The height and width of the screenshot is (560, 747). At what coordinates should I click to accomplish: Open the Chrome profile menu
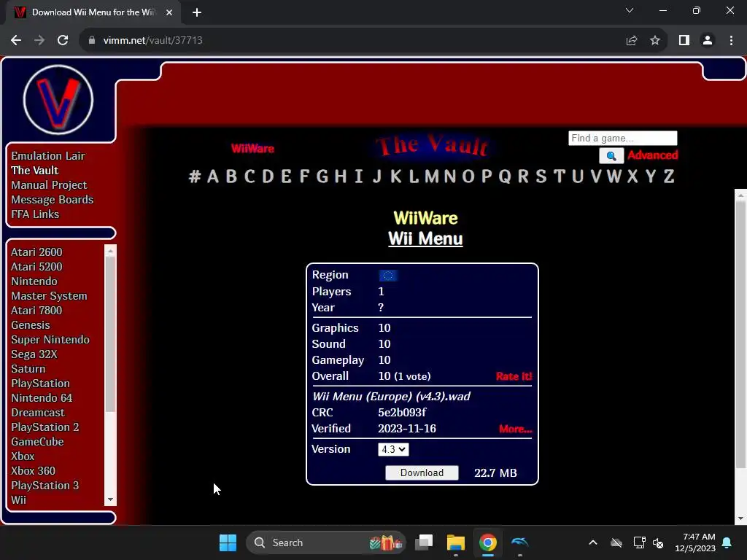708,41
